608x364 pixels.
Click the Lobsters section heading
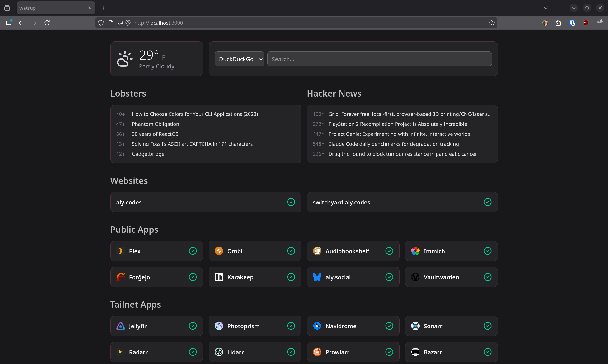tap(128, 93)
